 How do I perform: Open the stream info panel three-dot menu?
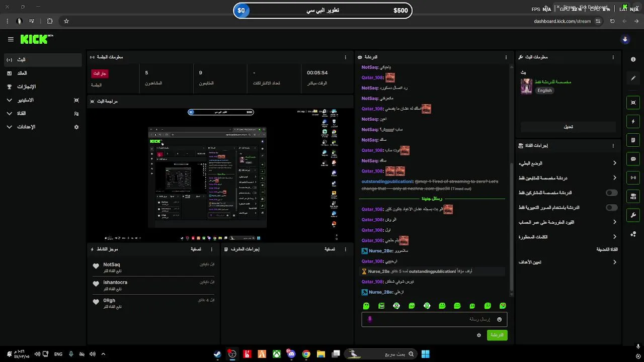[613, 57]
